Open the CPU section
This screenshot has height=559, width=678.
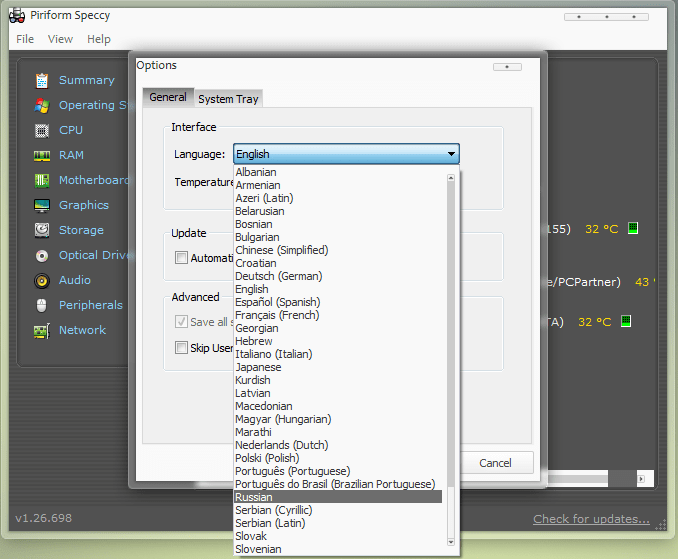coord(71,130)
